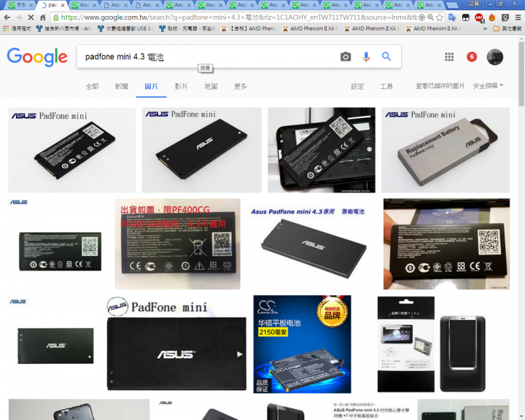Open the 工具 search tools

point(386,87)
